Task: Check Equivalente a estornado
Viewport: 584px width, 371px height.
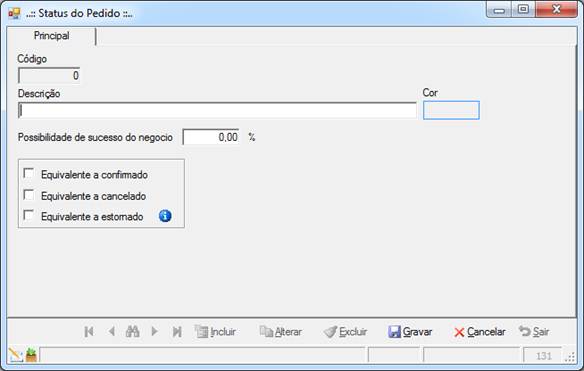Action: [x=28, y=215]
